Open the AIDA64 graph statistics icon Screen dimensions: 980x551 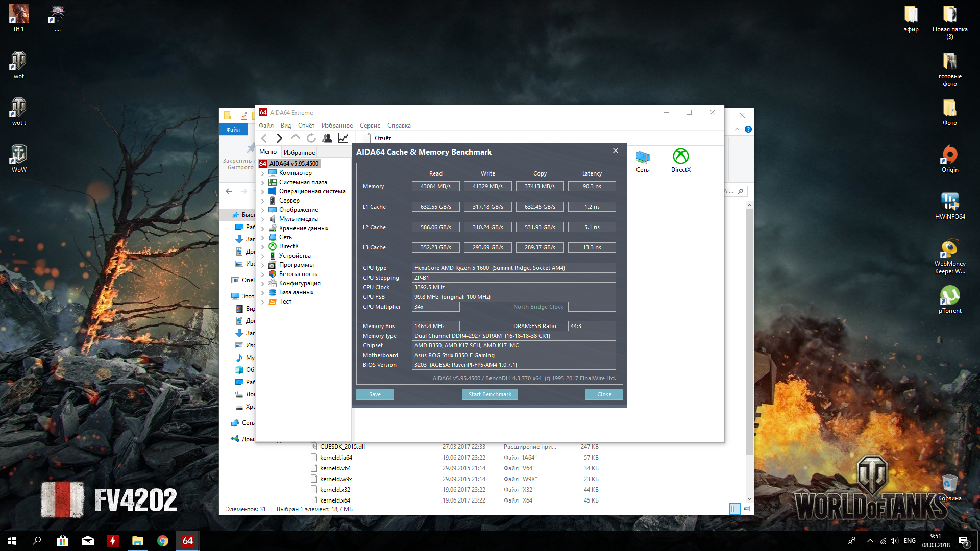[x=343, y=138]
